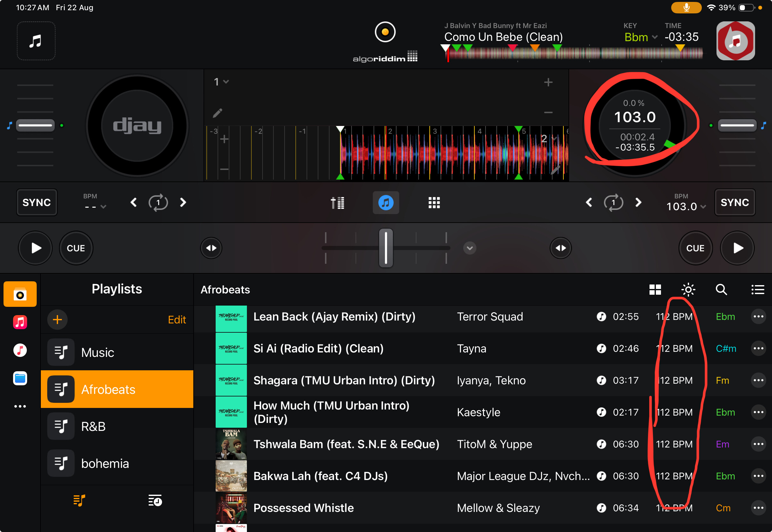Select the music library view icon

386,202
